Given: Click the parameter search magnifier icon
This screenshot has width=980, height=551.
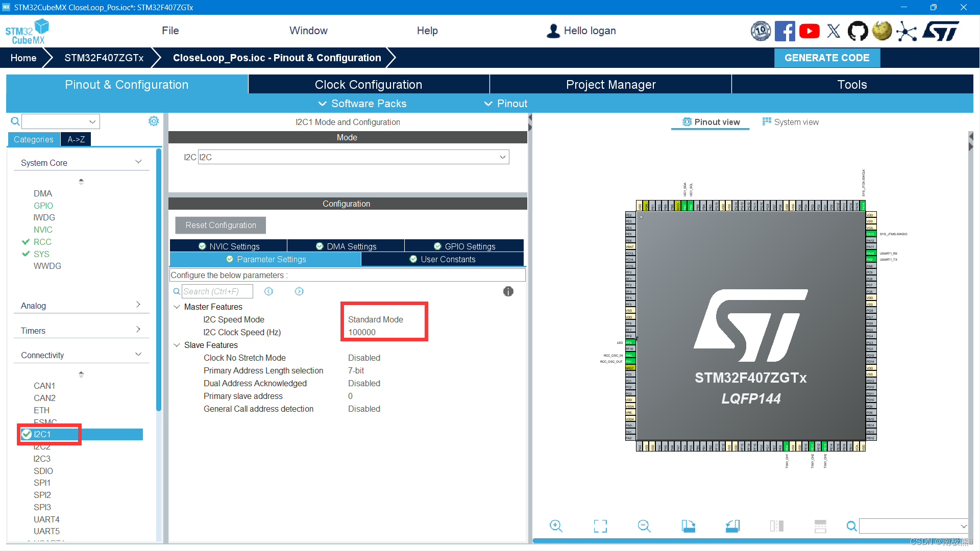Looking at the screenshot, I should (177, 291).
